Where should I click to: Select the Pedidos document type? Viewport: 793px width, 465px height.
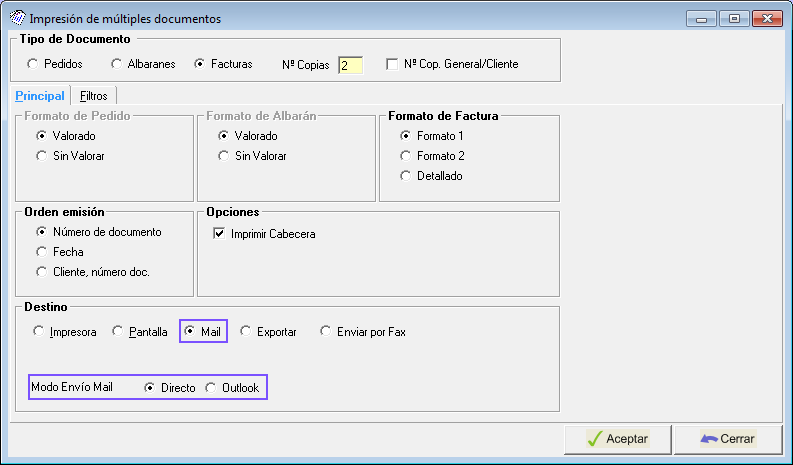[34, 64]
